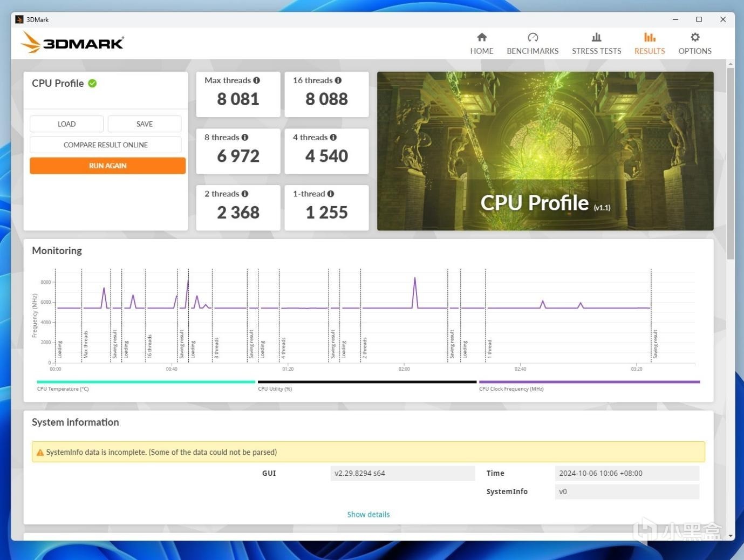Open the STRESS TESTS tab
Screen dimensions: 744x560
click(596, 44)
